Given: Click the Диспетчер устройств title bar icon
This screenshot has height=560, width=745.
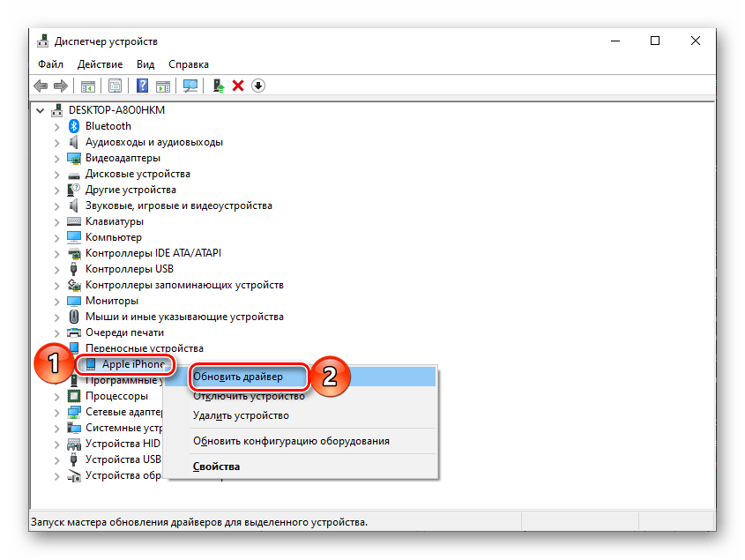Looking at the screenshot, I should [x=43, y=41].
